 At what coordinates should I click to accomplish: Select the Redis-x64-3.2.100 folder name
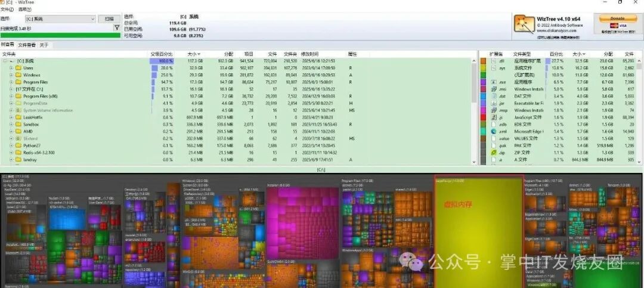[39, 153]
